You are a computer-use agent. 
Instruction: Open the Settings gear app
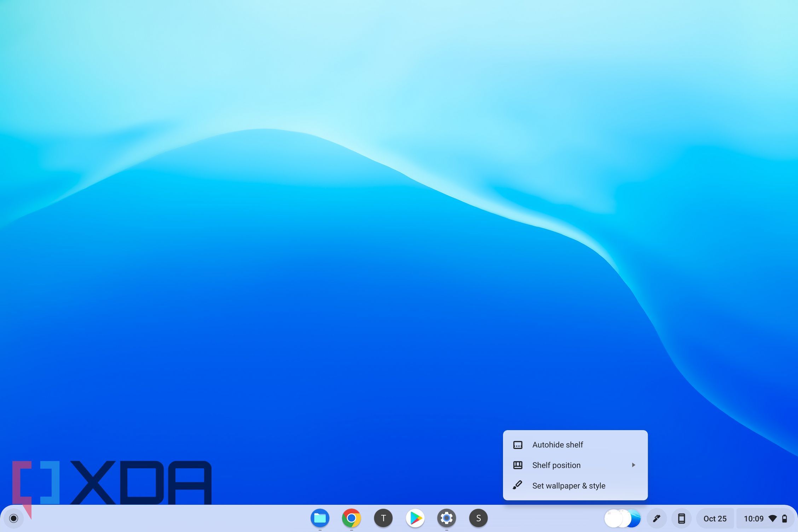446,518
